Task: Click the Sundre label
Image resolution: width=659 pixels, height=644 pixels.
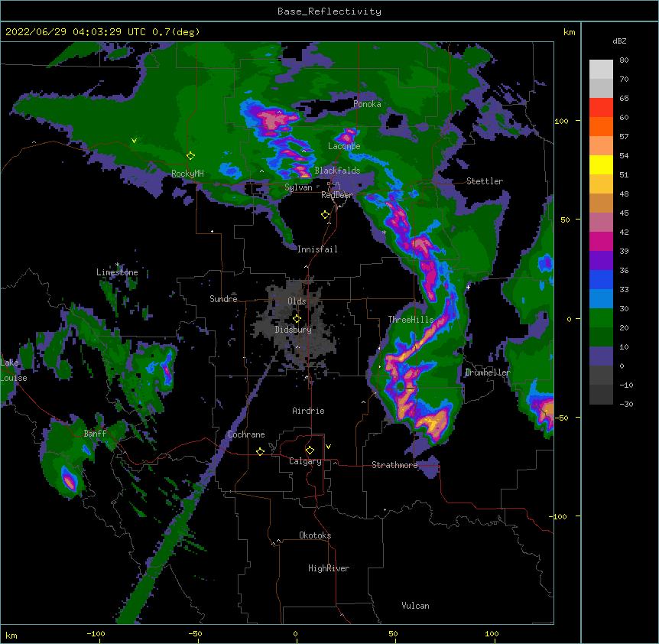Action: pyautogui.click(x=223, y=299)
